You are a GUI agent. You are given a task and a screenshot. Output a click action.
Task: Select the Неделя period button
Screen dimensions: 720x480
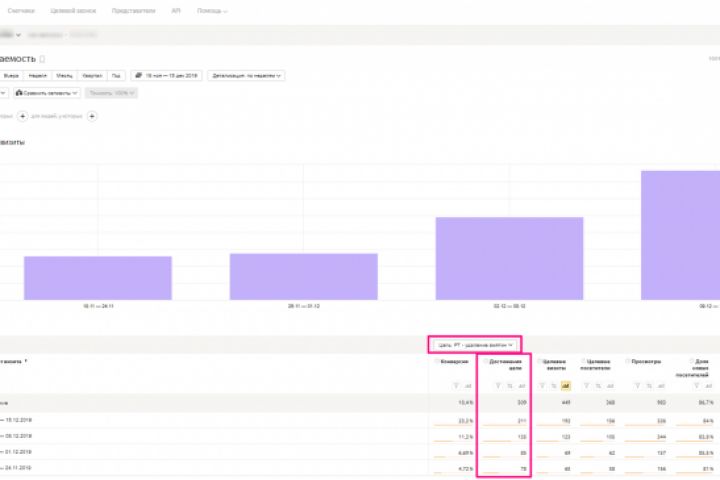tap(38, 75)
